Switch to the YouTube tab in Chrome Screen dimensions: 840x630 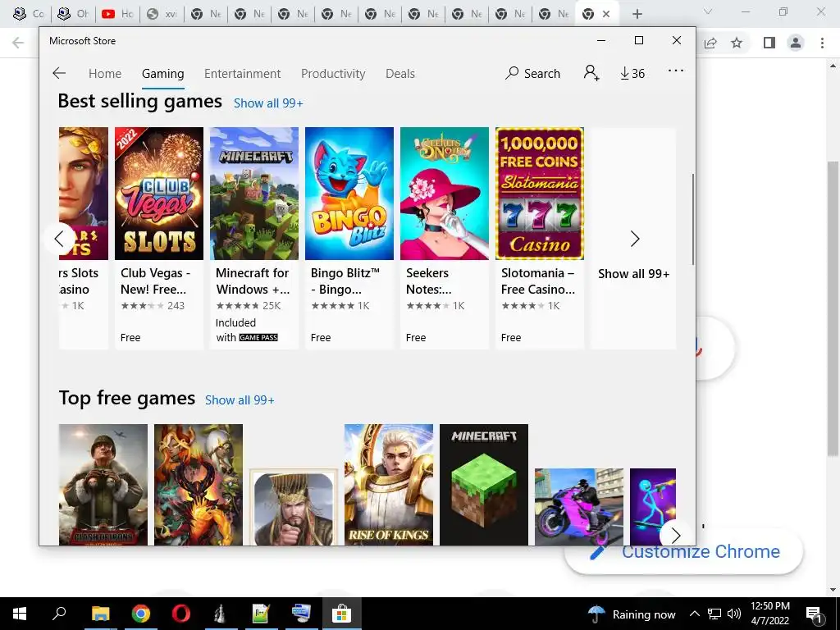point(118,14)
